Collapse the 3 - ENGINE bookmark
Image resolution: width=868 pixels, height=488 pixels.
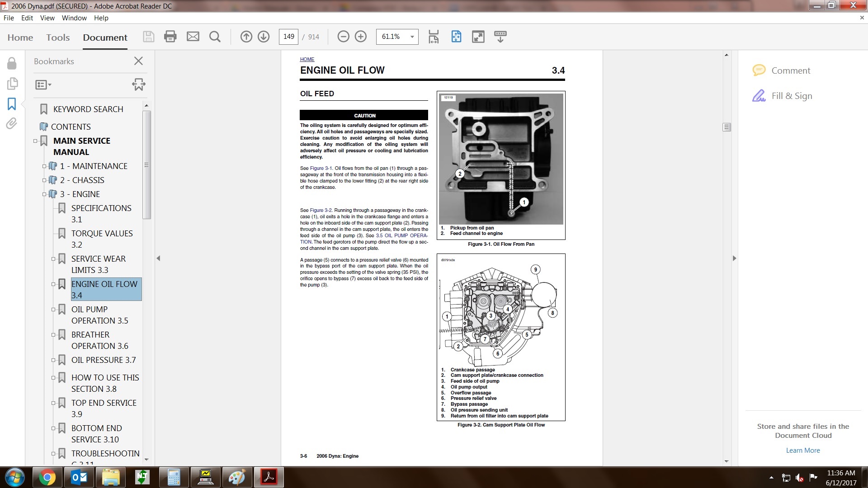(x=44, y=194)
